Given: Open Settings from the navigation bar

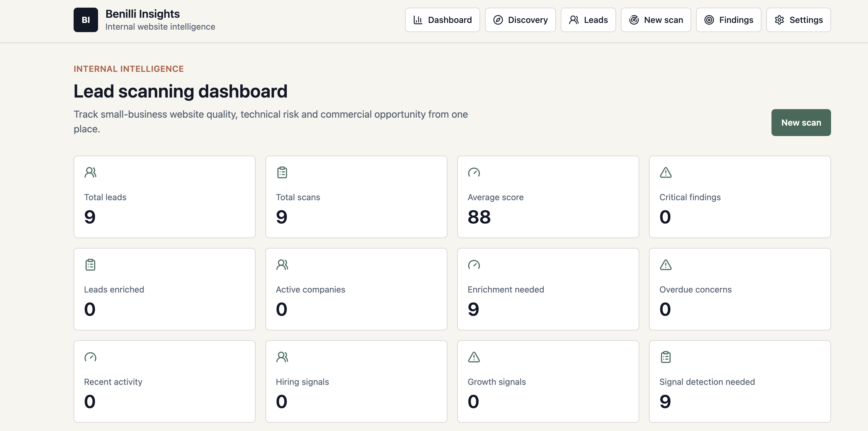Looking at the screenshot, I should pos(798,20).
